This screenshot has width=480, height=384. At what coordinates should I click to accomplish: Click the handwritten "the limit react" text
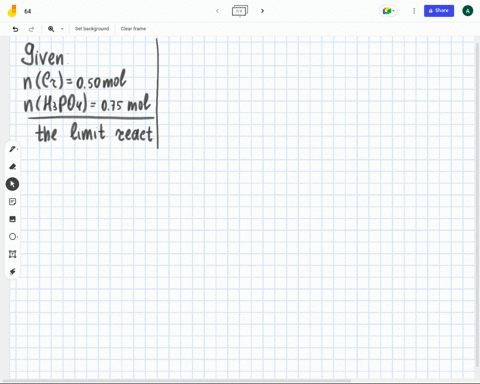click(x=94, y=133)
